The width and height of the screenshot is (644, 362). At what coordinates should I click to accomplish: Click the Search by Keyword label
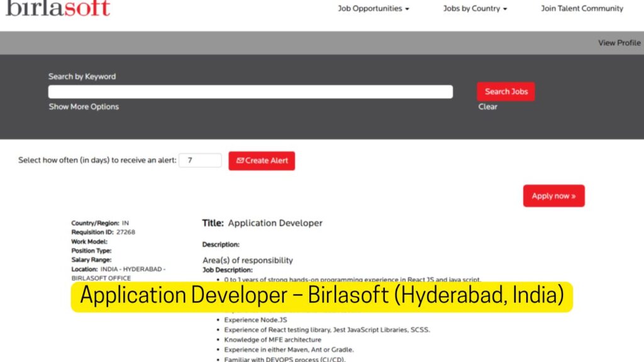pyautogui.click(x=82, y=77)
